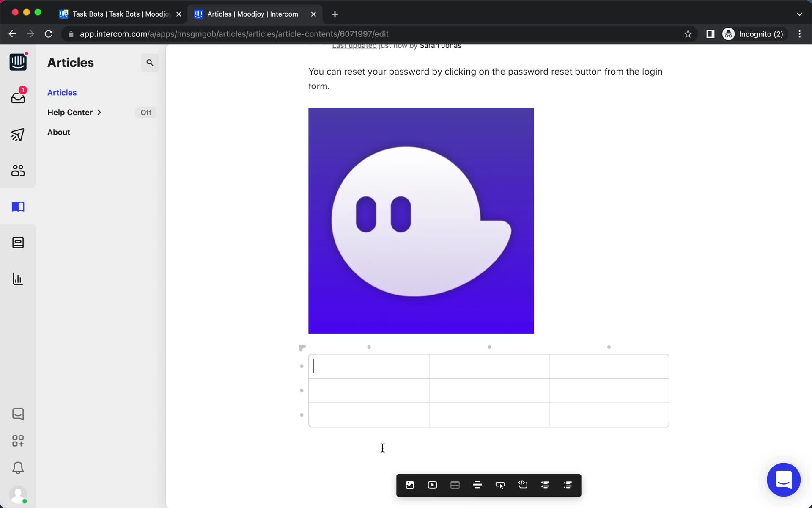Toggle the browser side panel icon
Viewport: 812px width, 508px height.
(710, 34)
